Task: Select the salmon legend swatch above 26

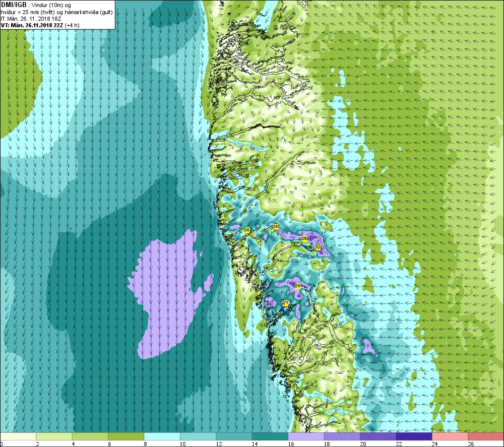Action: pos(486,436)
